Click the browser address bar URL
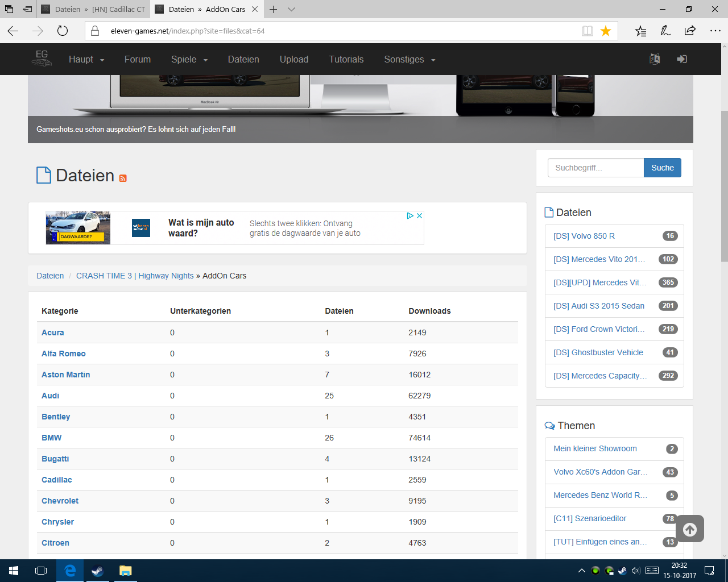Screen dimensions: 728x582 pyautogui.click(x=188, y=31)
